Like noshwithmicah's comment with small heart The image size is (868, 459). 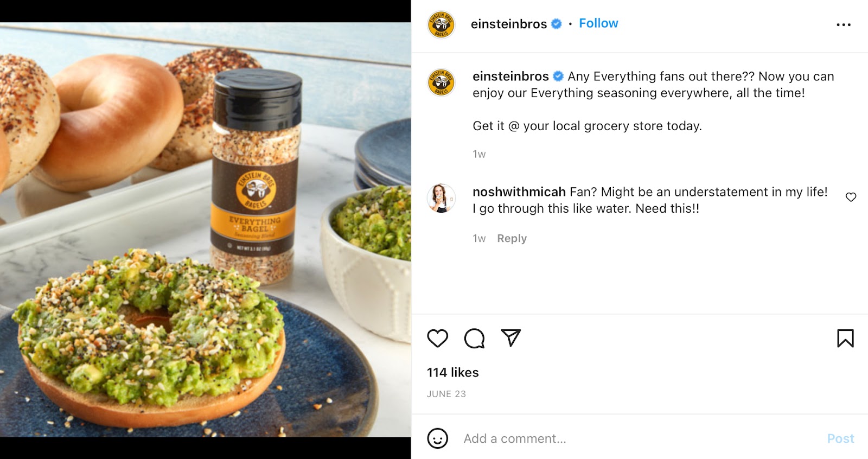(851, 197)
